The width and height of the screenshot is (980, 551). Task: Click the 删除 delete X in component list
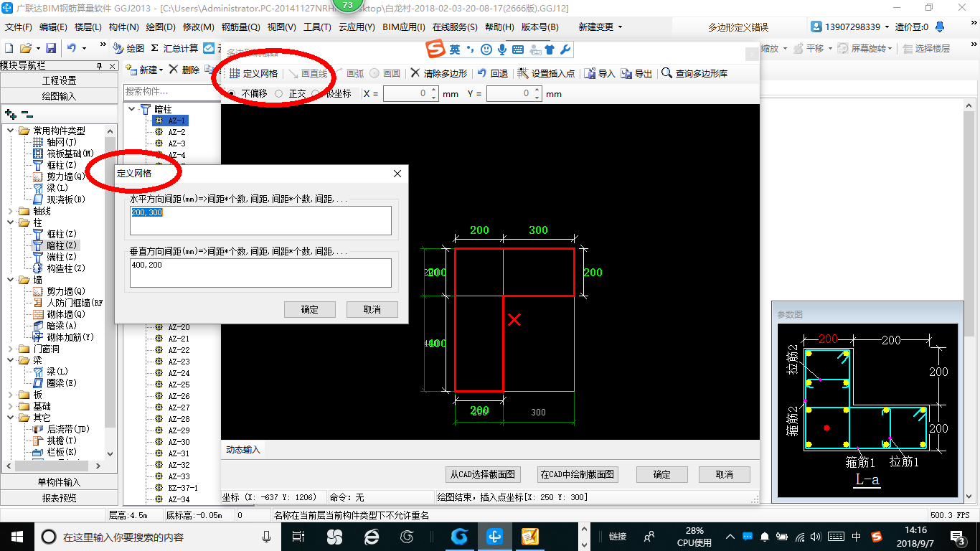pos(184,70)
